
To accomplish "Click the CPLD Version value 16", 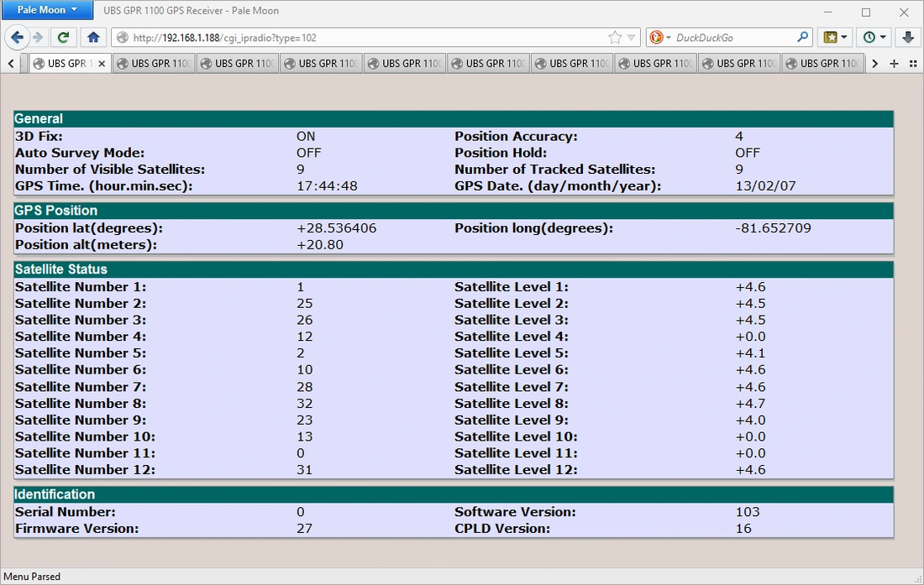I will [743, 528].
